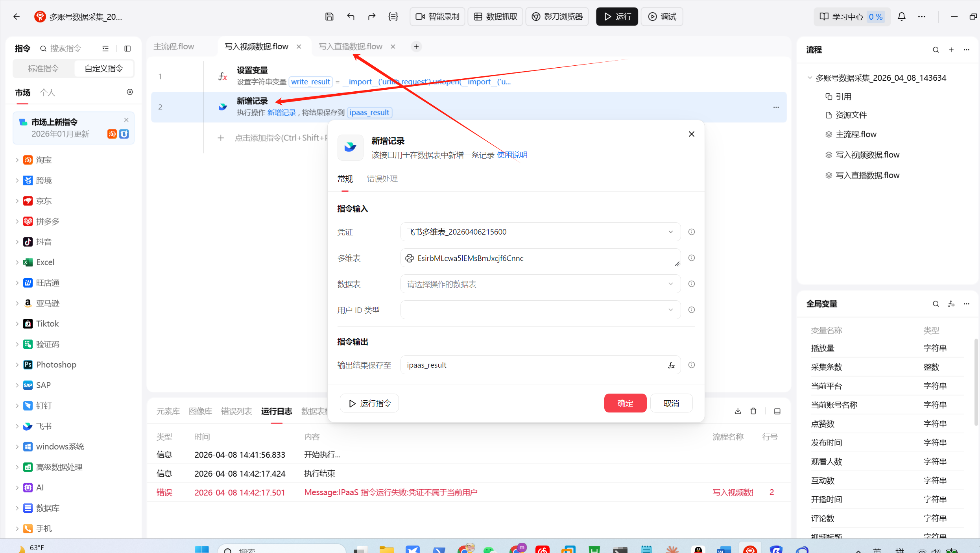This screenshot has height=553, width=980.
Task: Click the redo arrow icon
Action: click(371, 17)
